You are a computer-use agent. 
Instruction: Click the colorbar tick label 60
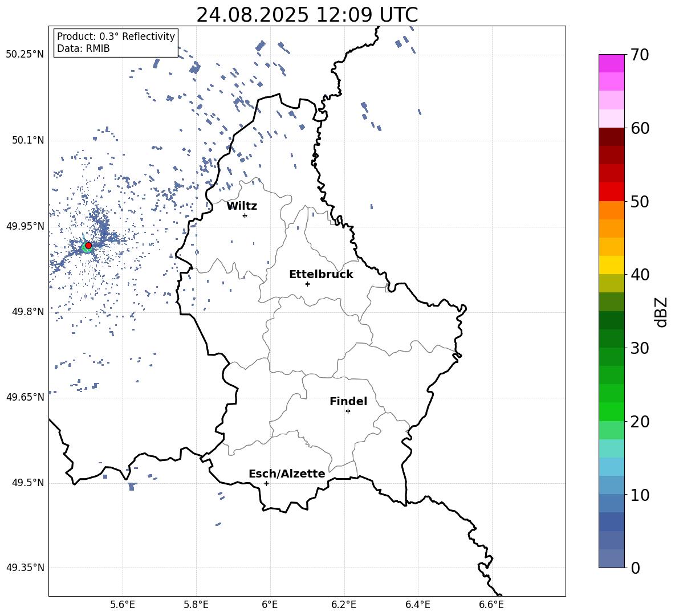[x=640, y=128]
